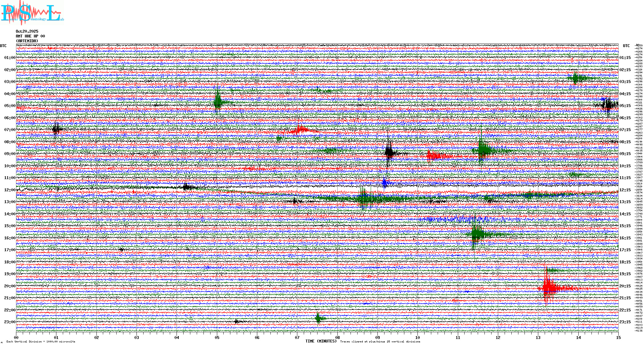Click the 09:15 time label on right axis
The height and width of the screenshot is (346, 644).
[625, 154]
